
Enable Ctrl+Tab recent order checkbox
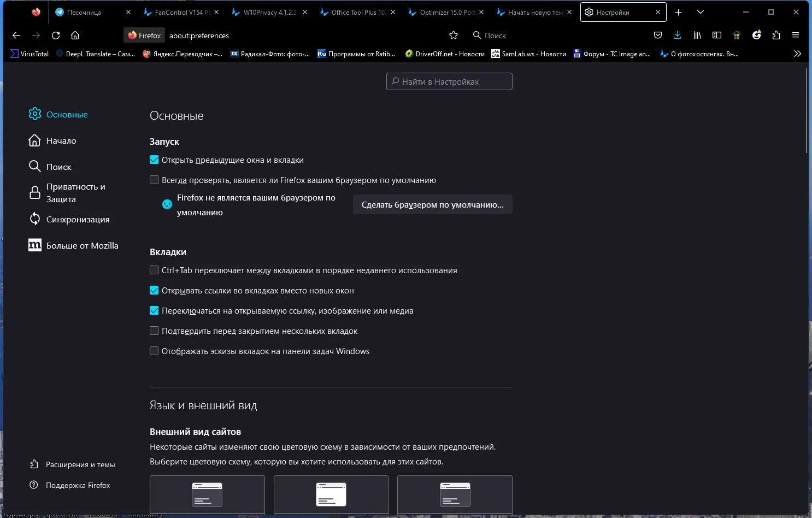click(x=154, y=270)
